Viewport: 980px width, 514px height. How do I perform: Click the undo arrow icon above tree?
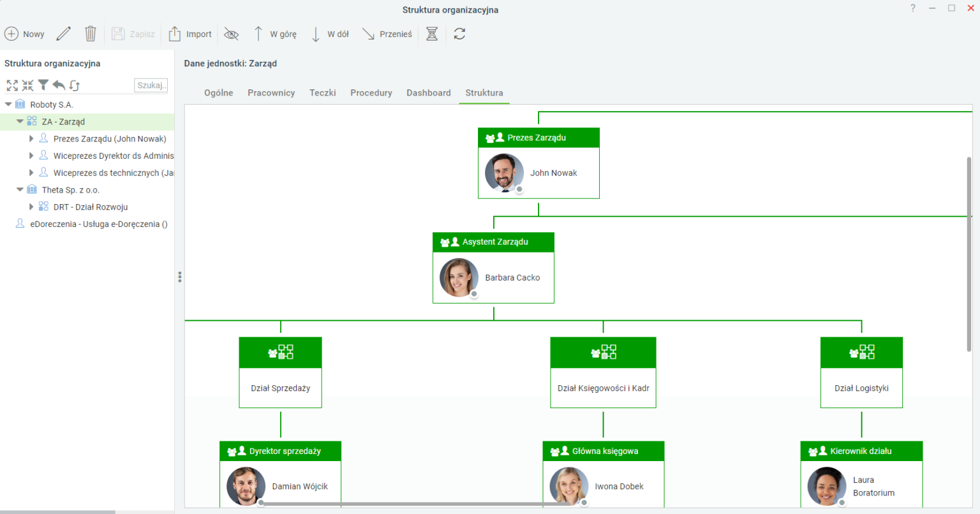[59, 85]
